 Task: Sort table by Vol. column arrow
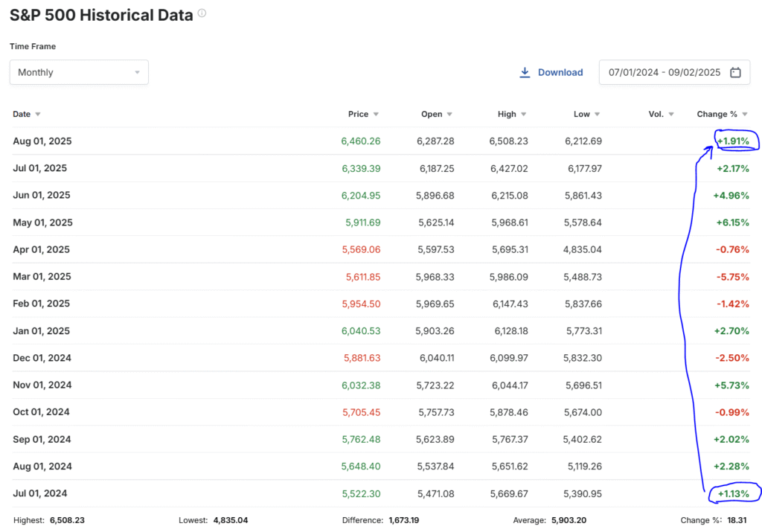[671, 114]
